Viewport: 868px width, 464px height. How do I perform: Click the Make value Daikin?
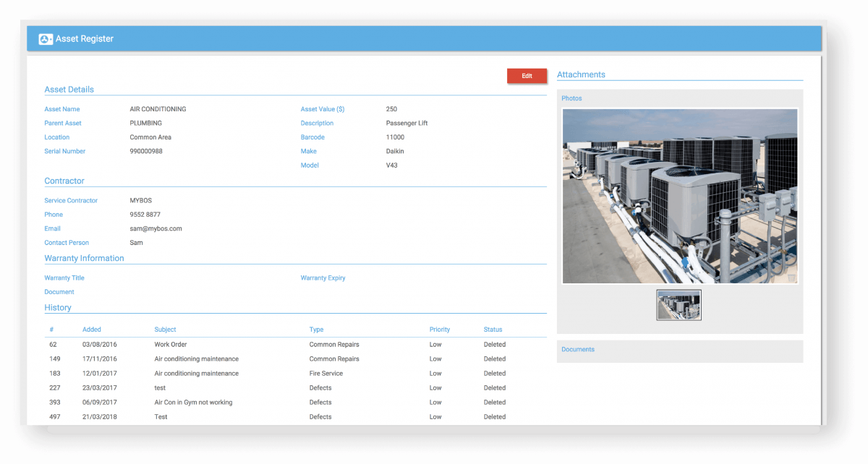point(395,151)
